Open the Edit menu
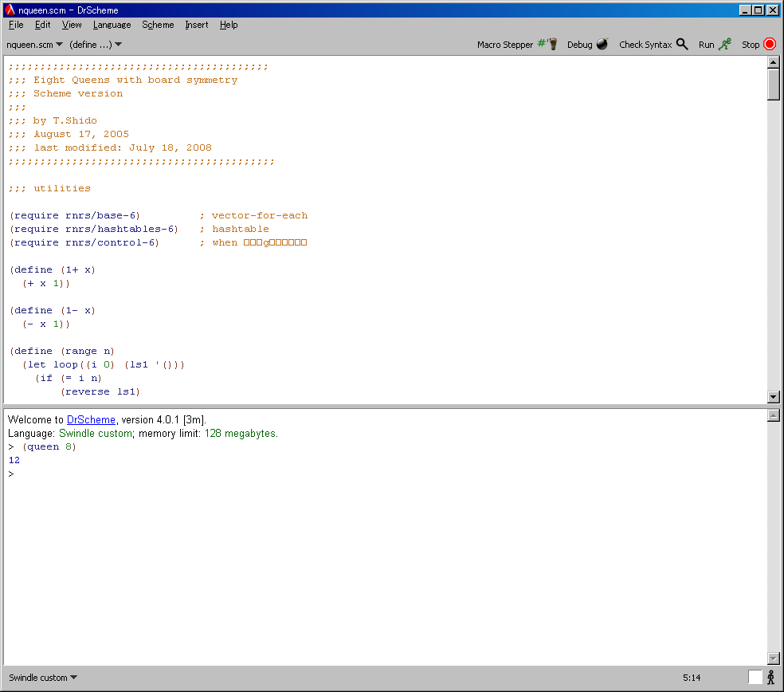The height and width of the screenshot is (692, 784). pos(42,25)
